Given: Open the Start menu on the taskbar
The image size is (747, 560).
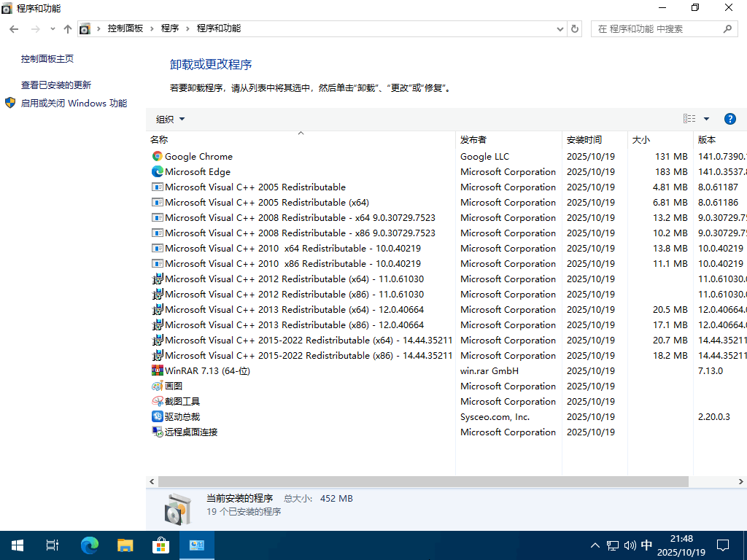Looking at the screenshot, I should [x=16, y=545].
